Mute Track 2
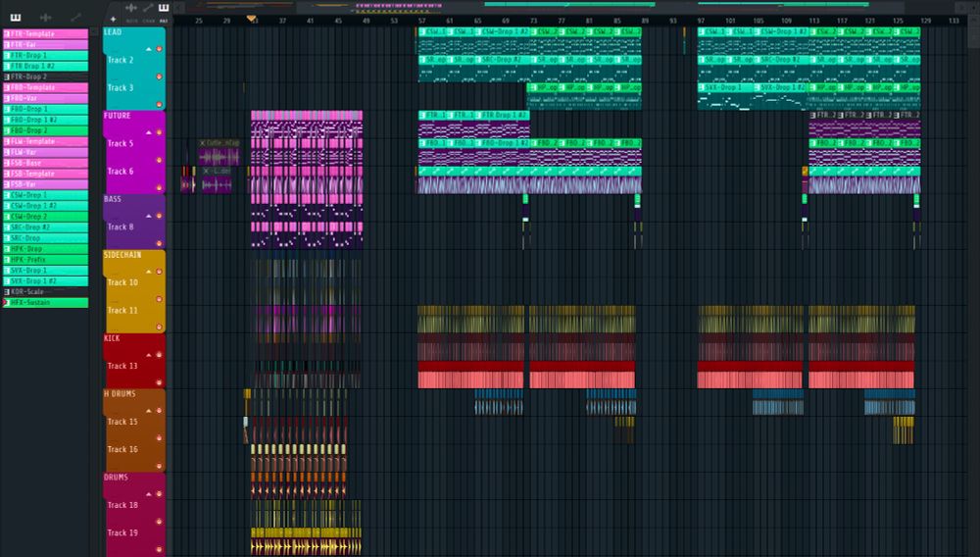 point(159,76)
